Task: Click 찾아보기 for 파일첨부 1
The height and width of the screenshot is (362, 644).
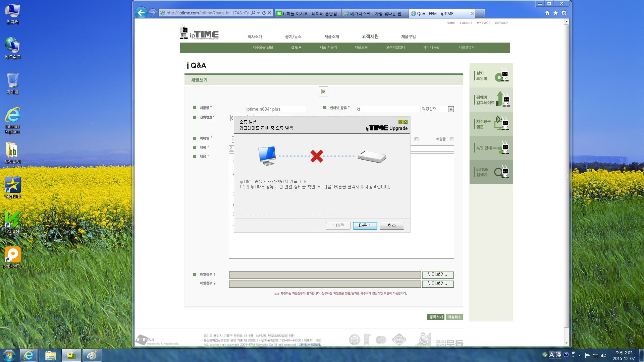Action: pyautogui.click(x=438, y=275)
